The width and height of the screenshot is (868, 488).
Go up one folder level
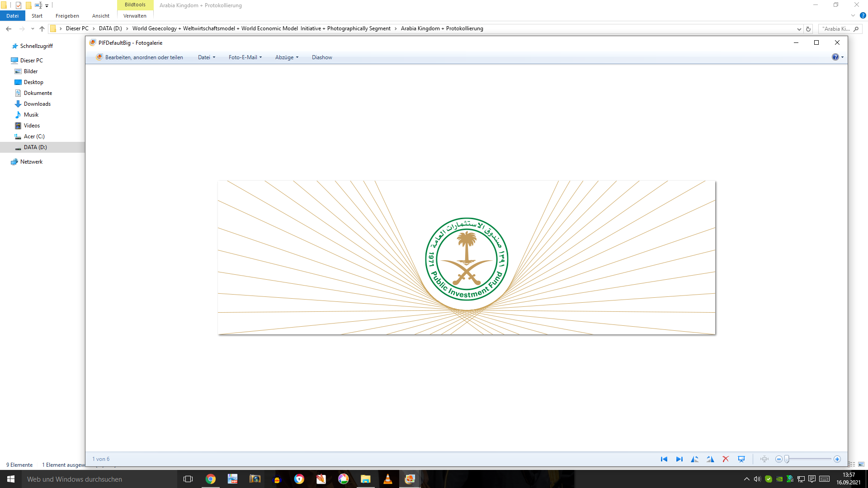[x=42, y=28]
